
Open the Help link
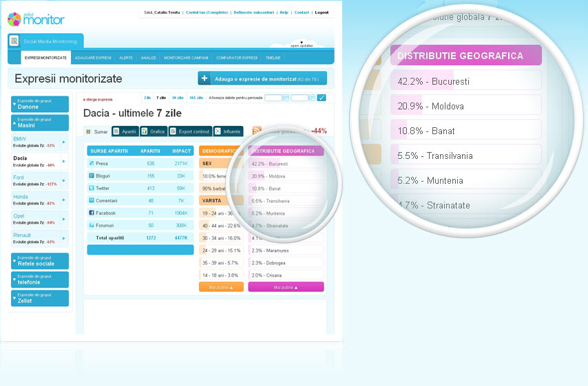(284, 12)
